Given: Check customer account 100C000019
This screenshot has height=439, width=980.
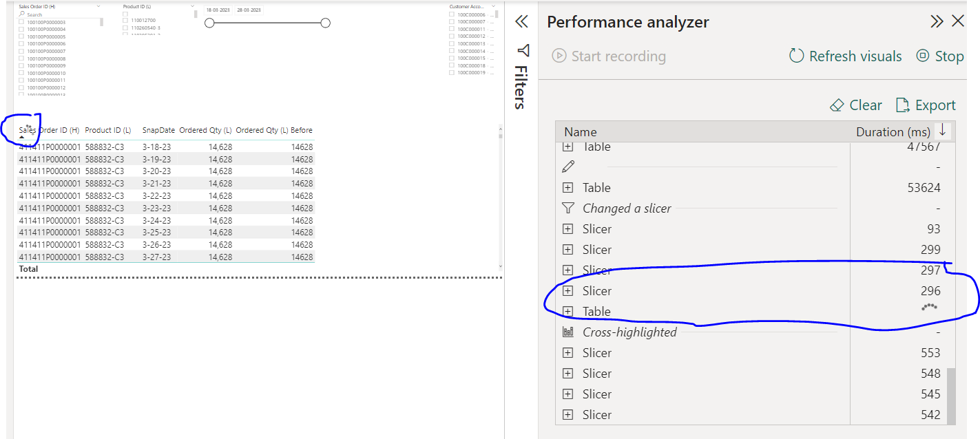Looking at the screenshot, I should [452, 72].
